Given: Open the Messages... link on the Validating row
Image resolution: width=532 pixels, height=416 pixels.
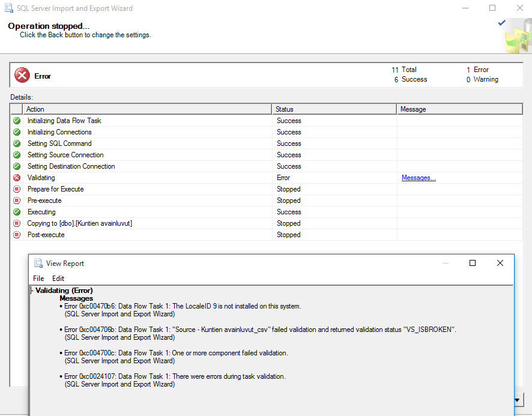Looking at the screenshot, I should [419, 177].
